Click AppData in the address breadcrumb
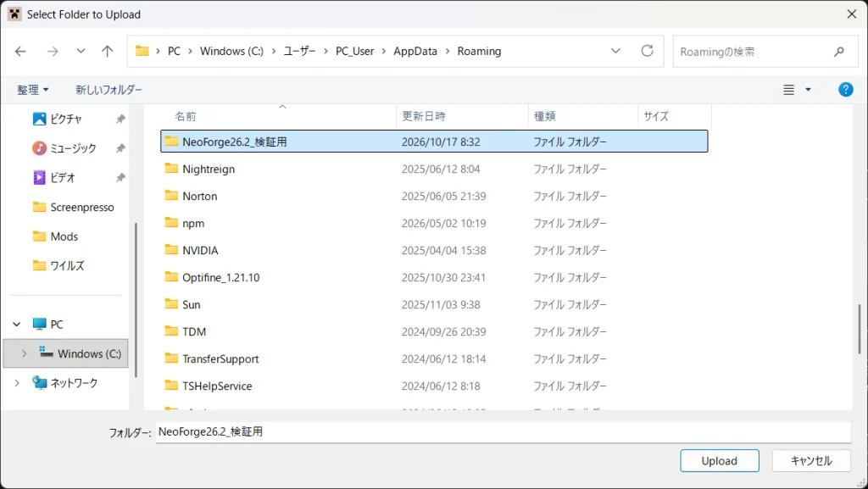The width and height of the screenshot is (868, 489). (415, 51)
